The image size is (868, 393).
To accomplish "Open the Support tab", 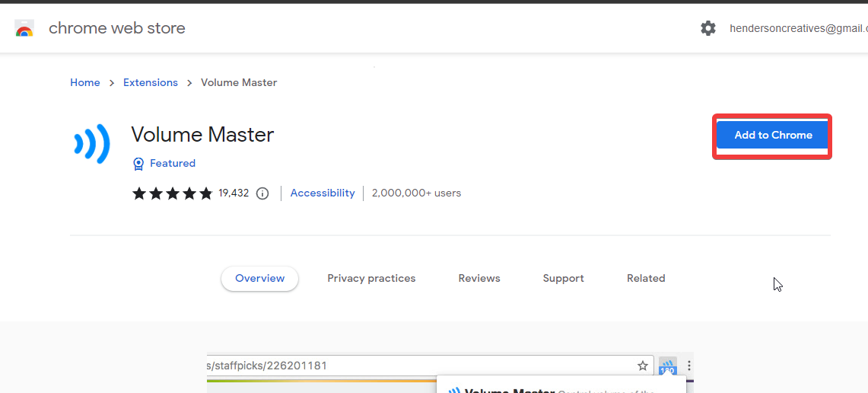I will point(564,278).
